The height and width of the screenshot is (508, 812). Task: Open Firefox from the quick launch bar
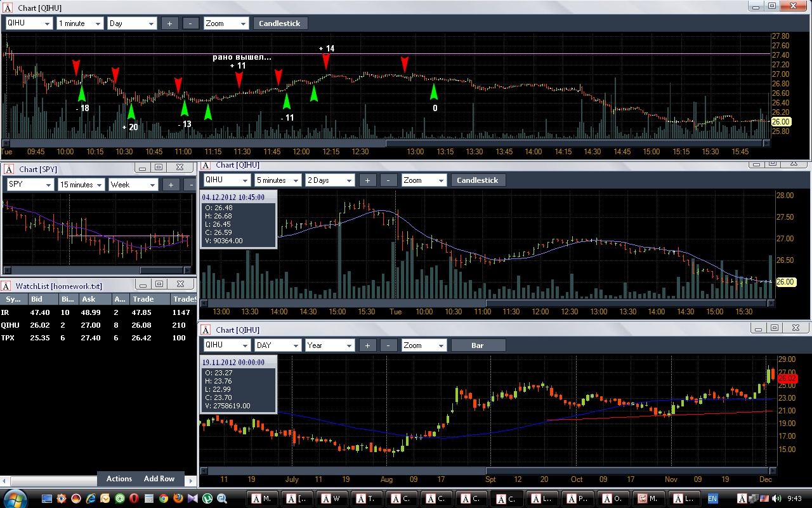tap(178, 498)
